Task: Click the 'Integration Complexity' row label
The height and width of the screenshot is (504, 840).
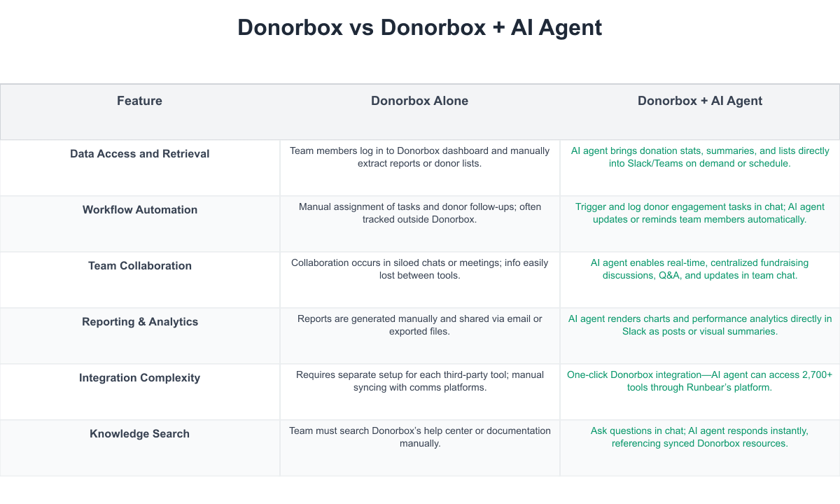Action: pyautogui.click(x=140, y=378)
